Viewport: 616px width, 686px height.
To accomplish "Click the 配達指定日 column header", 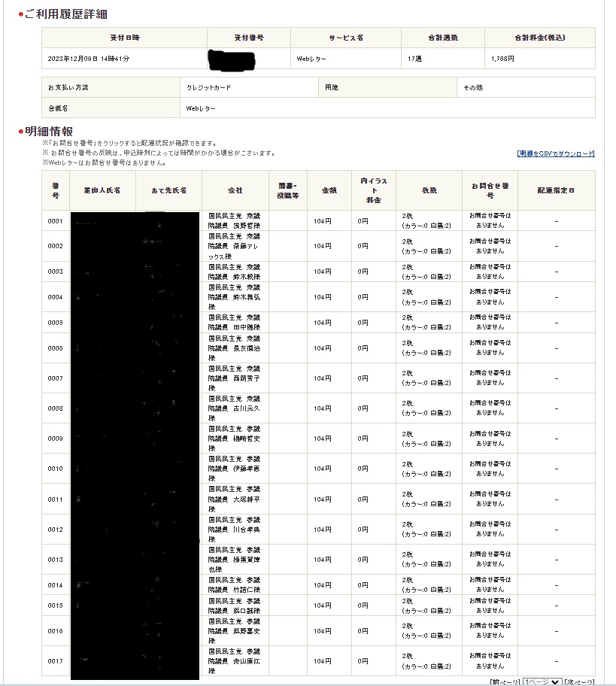I will click(x=556, y=190).
